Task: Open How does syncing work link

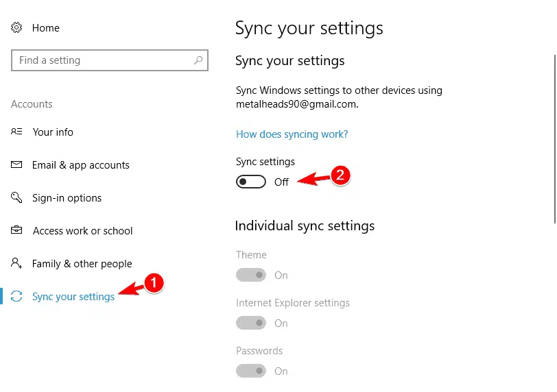Action: 292,134
